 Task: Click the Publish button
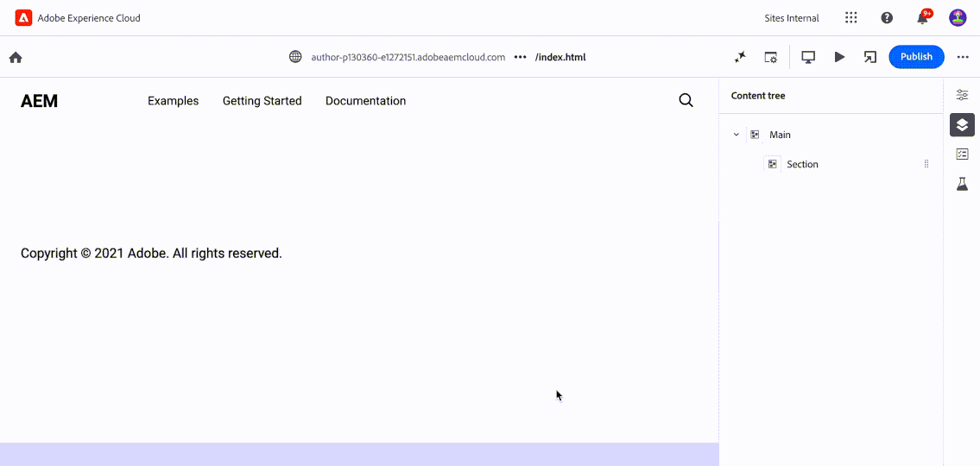916,57
